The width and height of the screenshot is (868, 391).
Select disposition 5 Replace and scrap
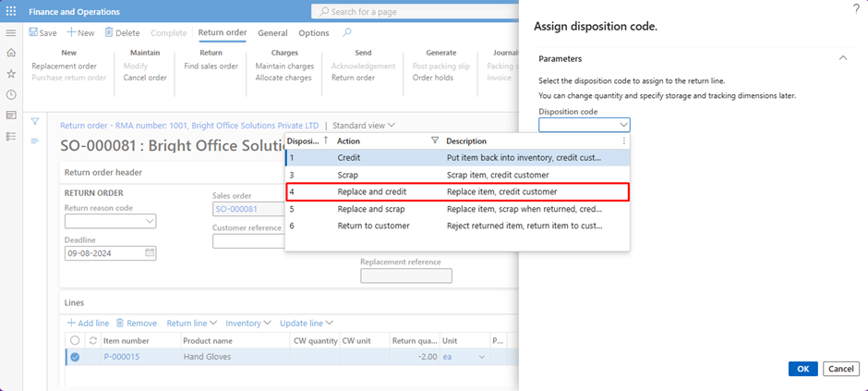click(457, 209)
